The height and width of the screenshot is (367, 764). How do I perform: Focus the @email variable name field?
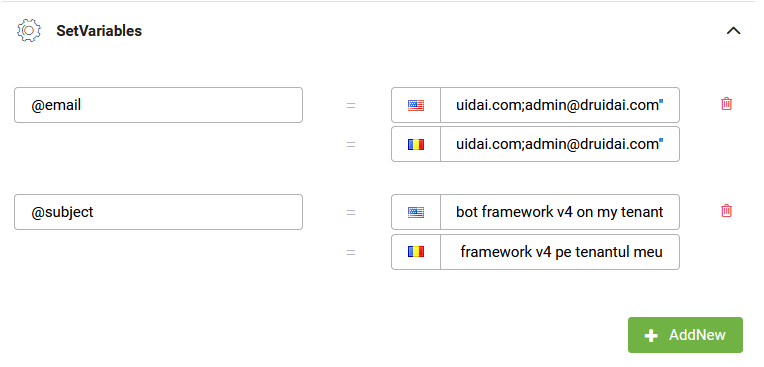click(x=158, y=105)
